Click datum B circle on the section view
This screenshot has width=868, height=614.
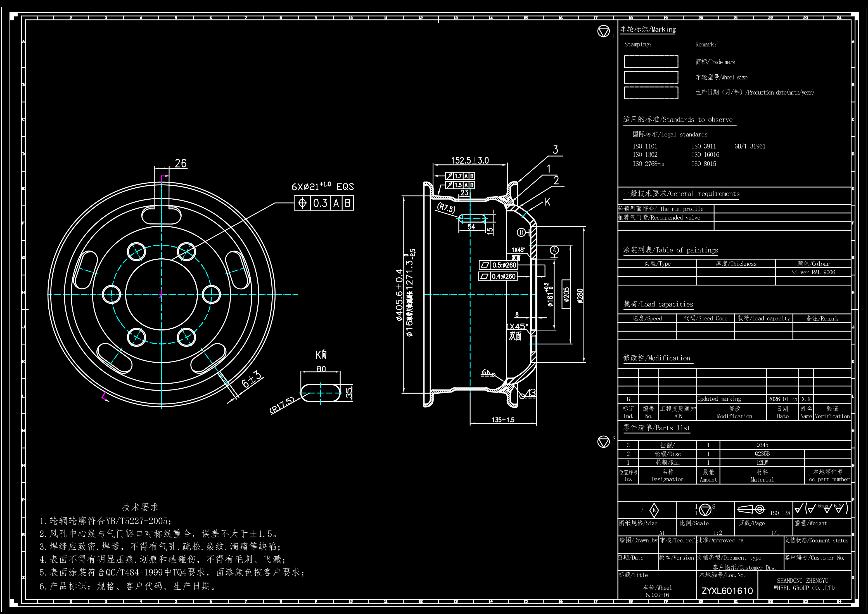[521, 232]
